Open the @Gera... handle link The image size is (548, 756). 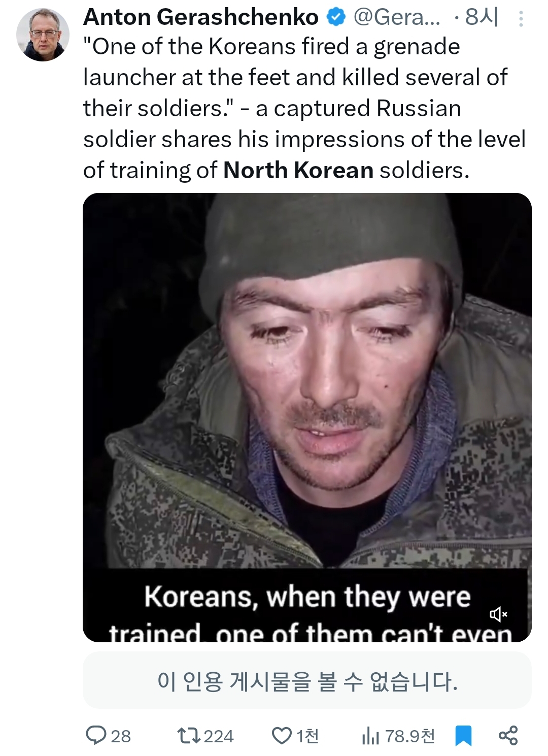click(397, 17)
